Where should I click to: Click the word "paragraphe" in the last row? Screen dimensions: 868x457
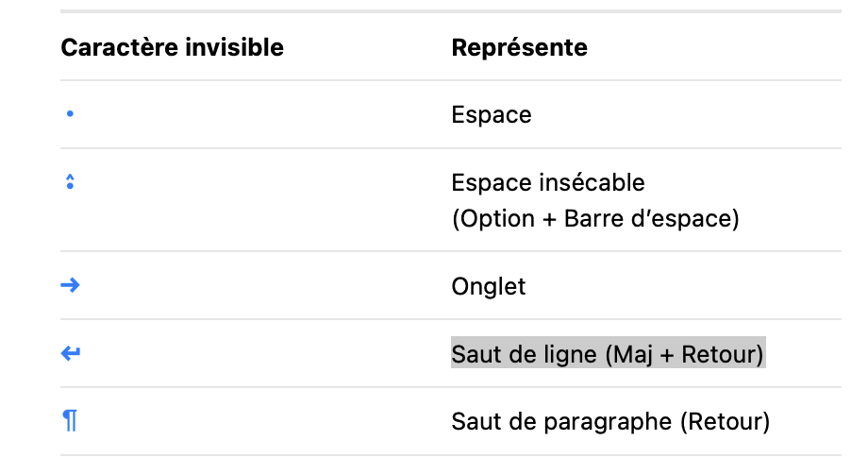coord(612,421)
